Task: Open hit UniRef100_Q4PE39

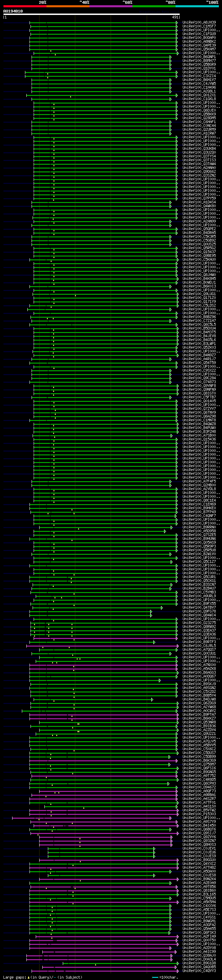Action: coord(199,45)
